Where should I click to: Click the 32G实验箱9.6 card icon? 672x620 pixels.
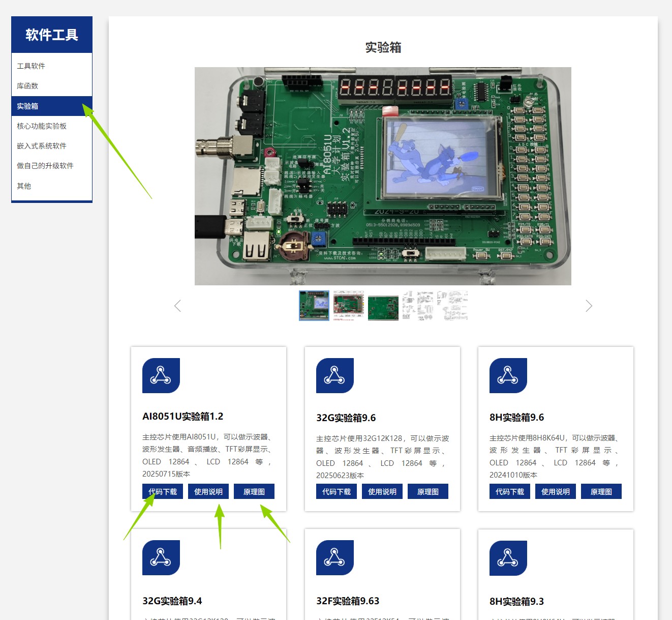334,376
